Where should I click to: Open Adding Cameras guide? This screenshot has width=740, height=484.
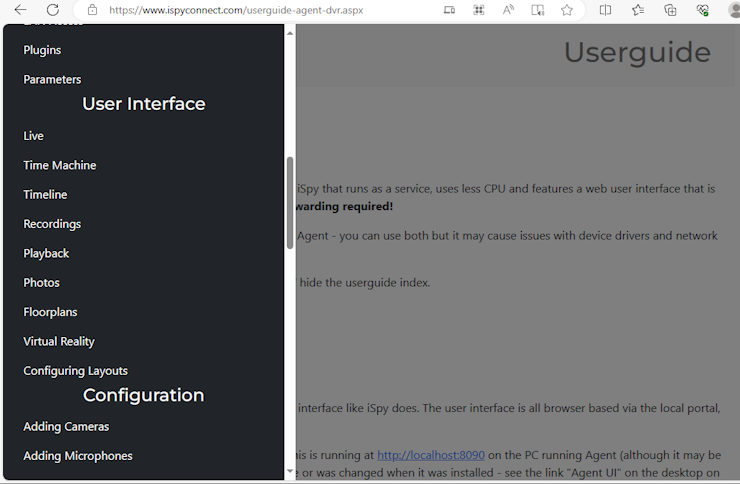coord(66,426)
